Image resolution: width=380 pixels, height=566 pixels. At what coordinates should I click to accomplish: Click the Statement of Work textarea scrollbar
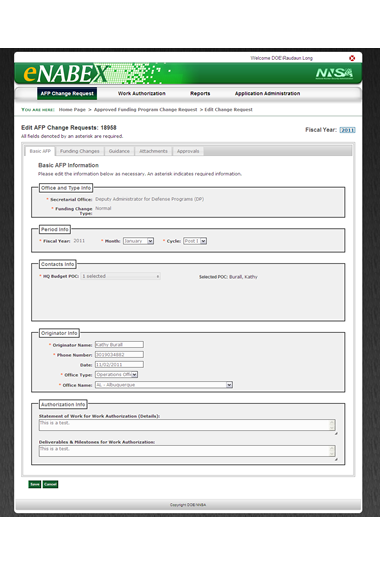coord(332,425)
